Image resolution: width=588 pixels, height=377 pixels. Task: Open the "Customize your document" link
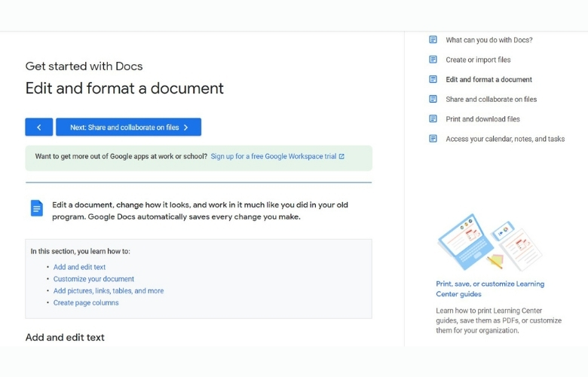(93, 279)
